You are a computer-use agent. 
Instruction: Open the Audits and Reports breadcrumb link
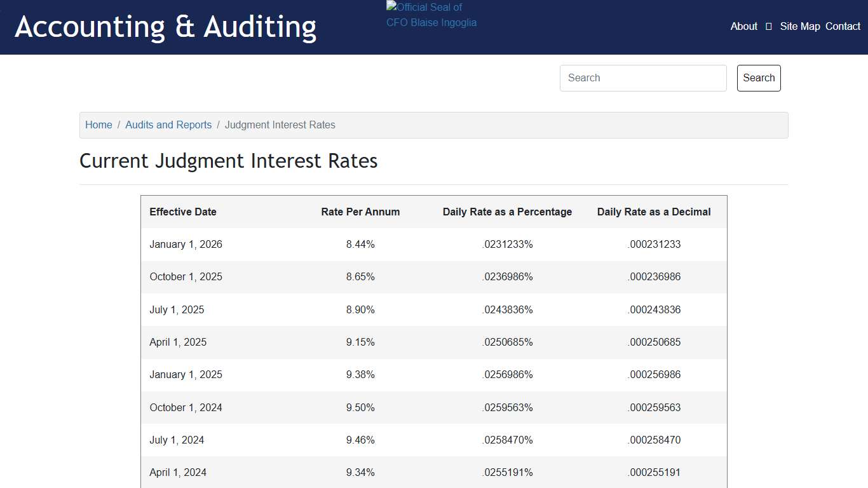point(168,125)
